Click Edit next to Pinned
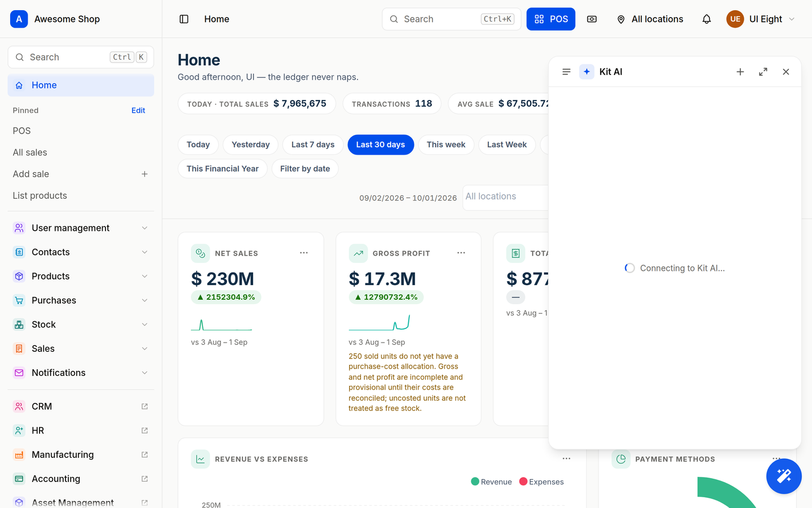 138,111
